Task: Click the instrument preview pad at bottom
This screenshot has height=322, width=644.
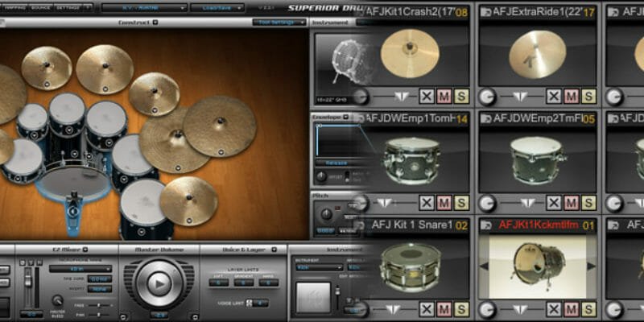Action: (313, 297)
